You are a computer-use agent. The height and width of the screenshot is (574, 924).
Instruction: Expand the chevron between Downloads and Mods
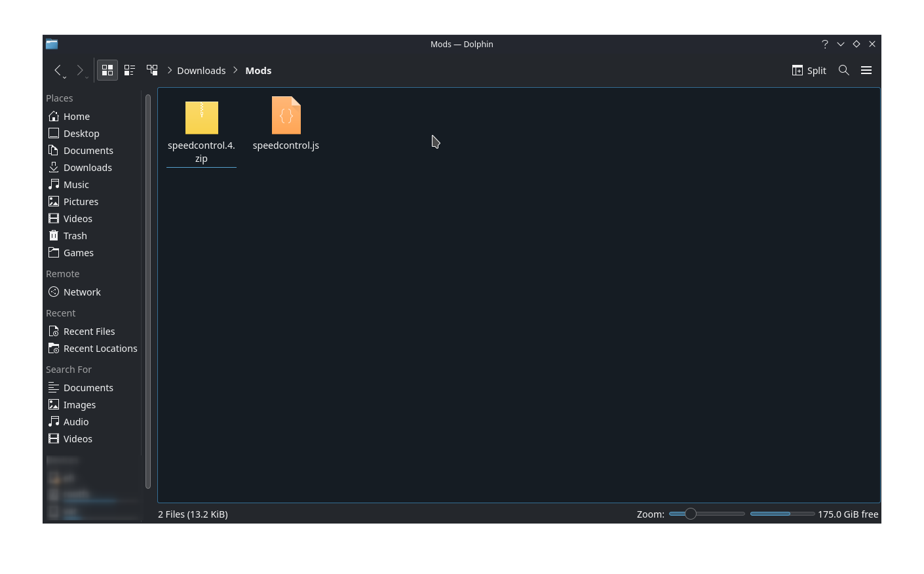click(x=235, y=70)
